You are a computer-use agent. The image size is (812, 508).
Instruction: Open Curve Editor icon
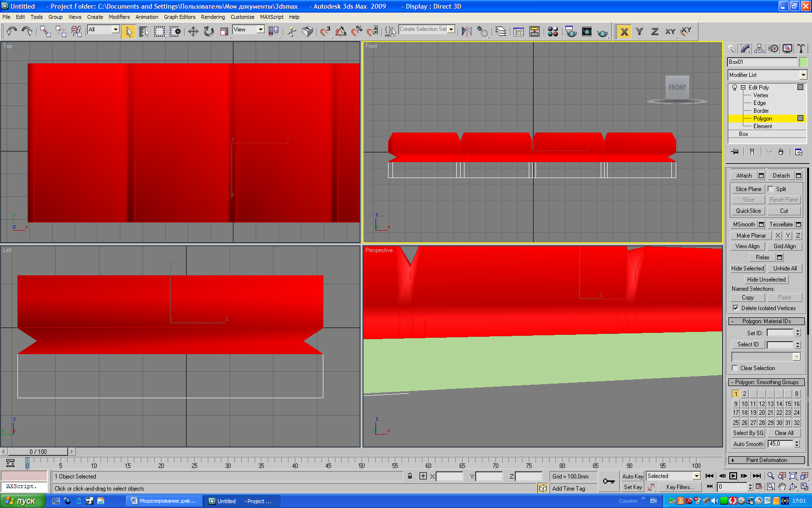(519, 31)
